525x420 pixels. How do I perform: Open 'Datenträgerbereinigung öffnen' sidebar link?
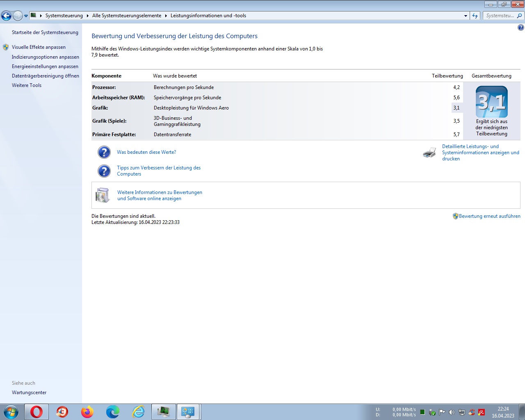tap(45, 76)
